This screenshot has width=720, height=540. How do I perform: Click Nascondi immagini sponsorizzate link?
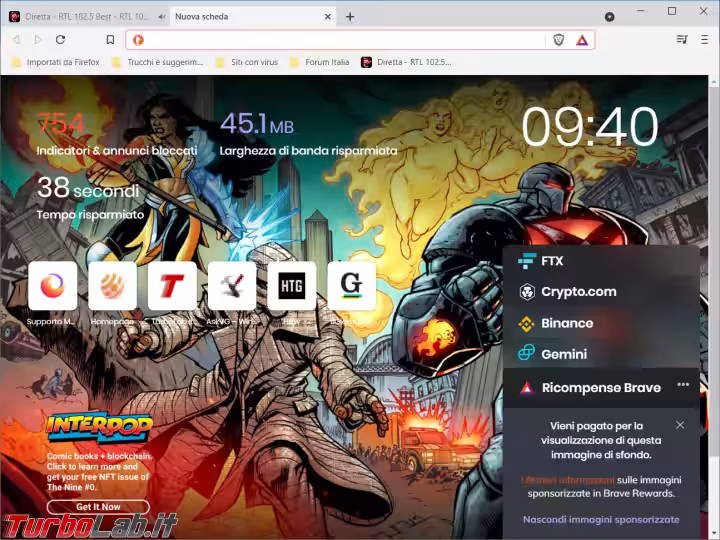(600, 519)
